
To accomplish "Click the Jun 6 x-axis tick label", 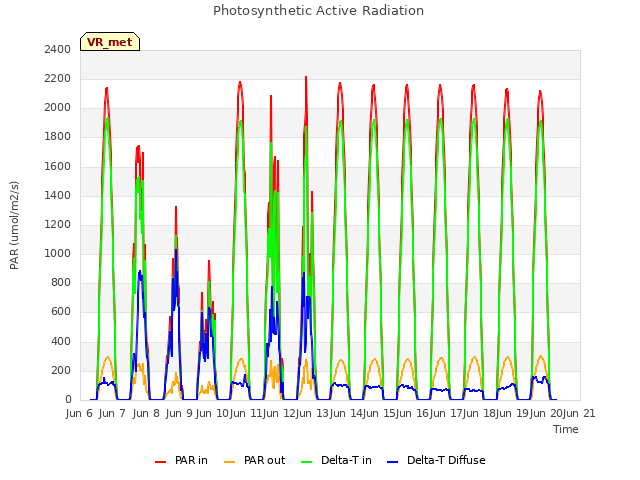I will [x=79, y=413].
